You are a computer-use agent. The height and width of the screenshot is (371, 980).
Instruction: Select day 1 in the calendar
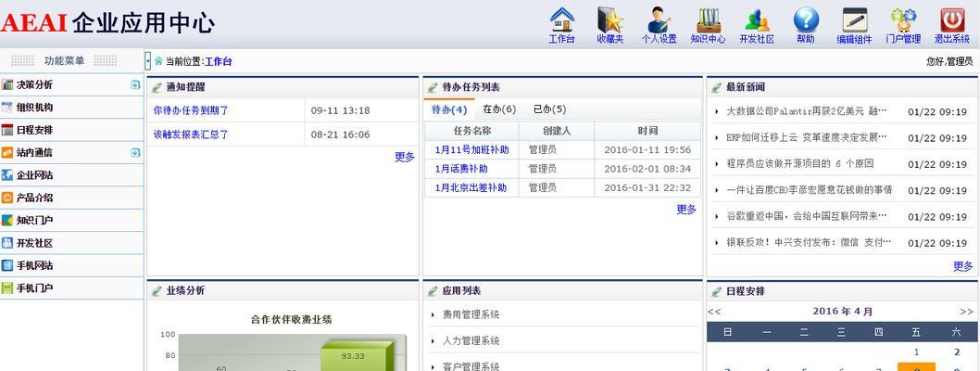pos(916,352)
